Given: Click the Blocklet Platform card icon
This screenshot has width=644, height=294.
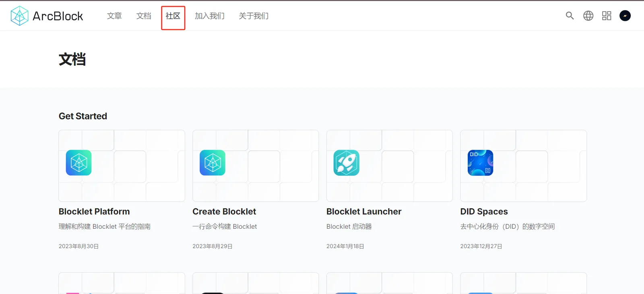Looking at the screenshot, I should pos(79,163).
